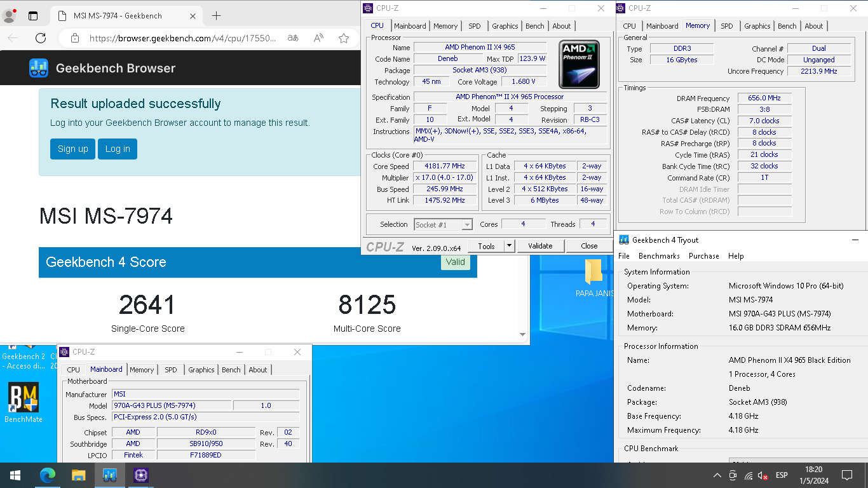
Task: Click the Geekbench Browser logo icon
Action: click(39, 68)
